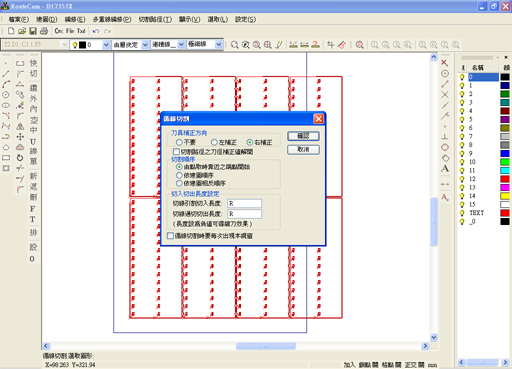This screenshot has height=369, width=512.
Task: Click the Open folder icon
Action: point(22,31)
